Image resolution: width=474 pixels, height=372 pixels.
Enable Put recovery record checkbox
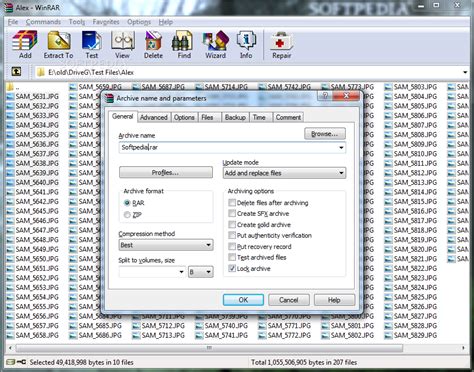(232, 246)
